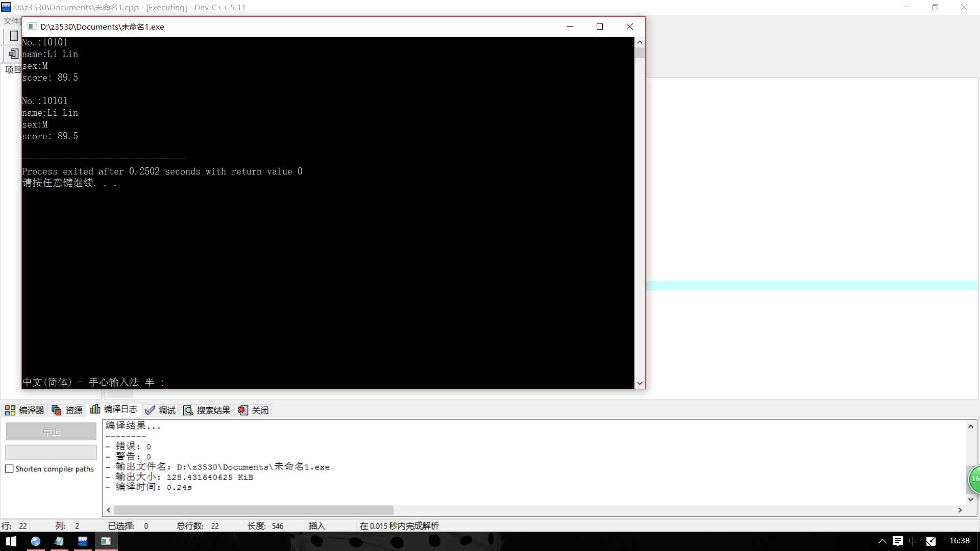Click the notebook-like app taskbar icon
Image resolution: width=980 pixels, height=551 pixels.
[x=59, y=541]
